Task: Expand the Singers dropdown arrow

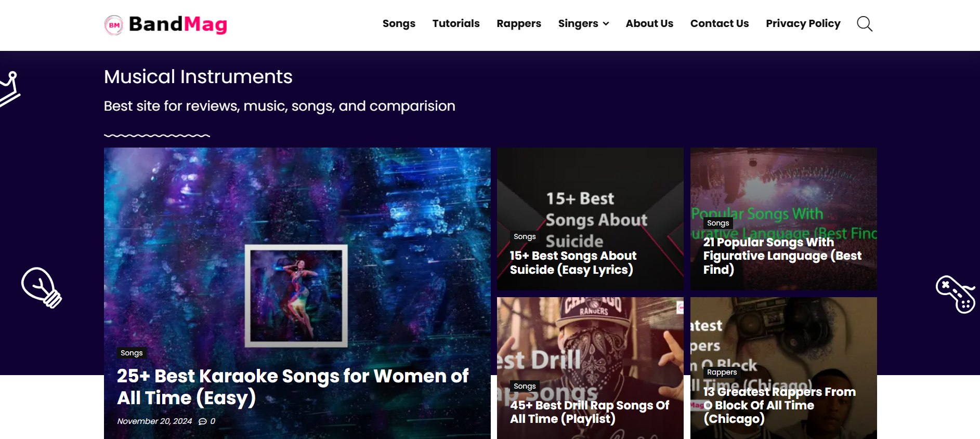Action: pyautogui.click(x=606, y=24)
